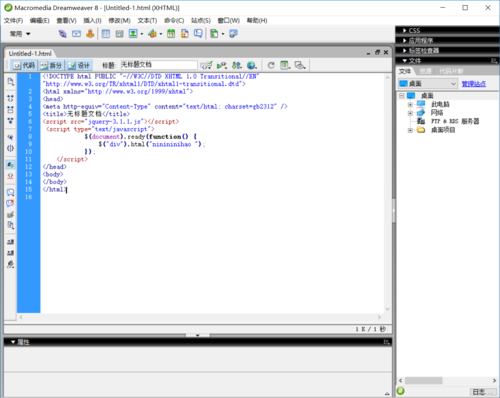Toggle the Line Numbers button
The width and height of the screenshot is (500, 398).
click(x=11, y=165)
